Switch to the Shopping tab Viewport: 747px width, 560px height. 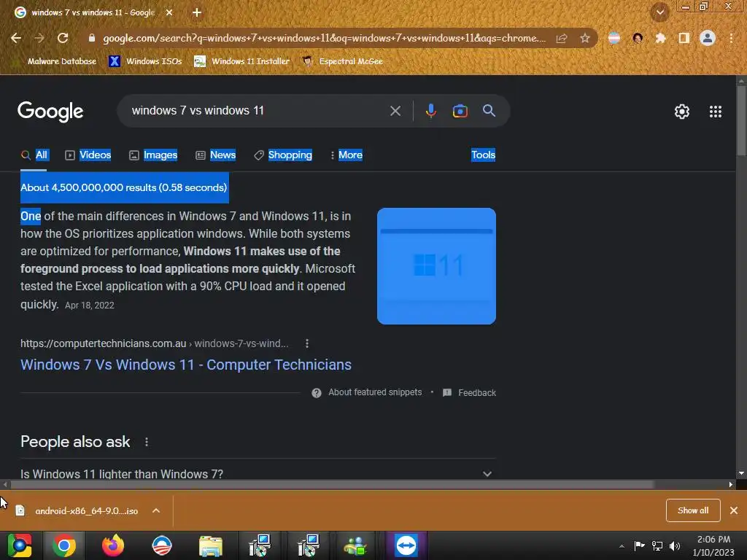tap(283, 155)
